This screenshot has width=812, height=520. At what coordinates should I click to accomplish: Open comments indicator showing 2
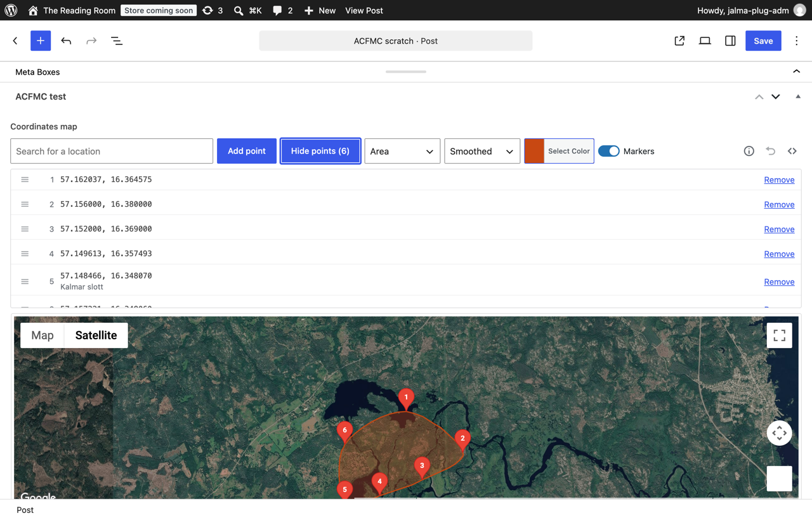coord(282,10)
